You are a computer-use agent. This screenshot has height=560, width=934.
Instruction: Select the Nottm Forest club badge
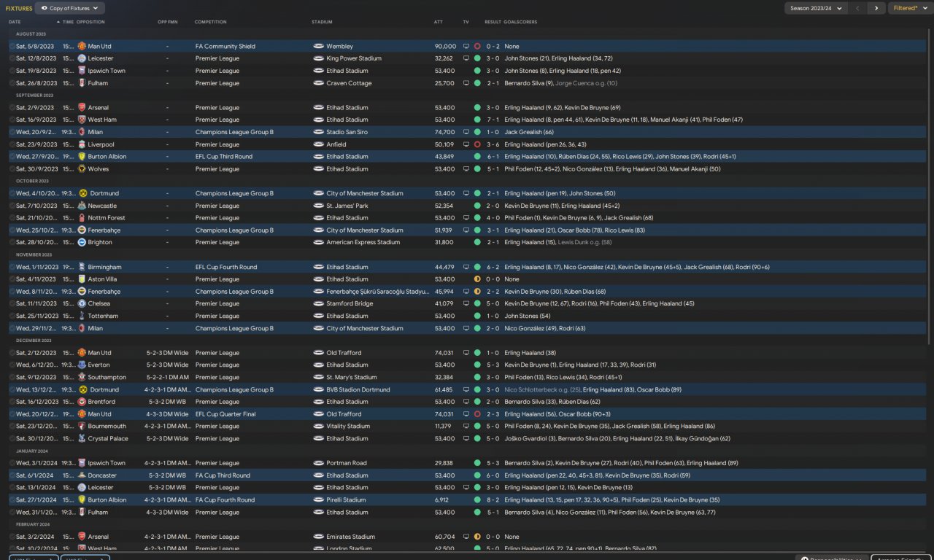(82, 218)
